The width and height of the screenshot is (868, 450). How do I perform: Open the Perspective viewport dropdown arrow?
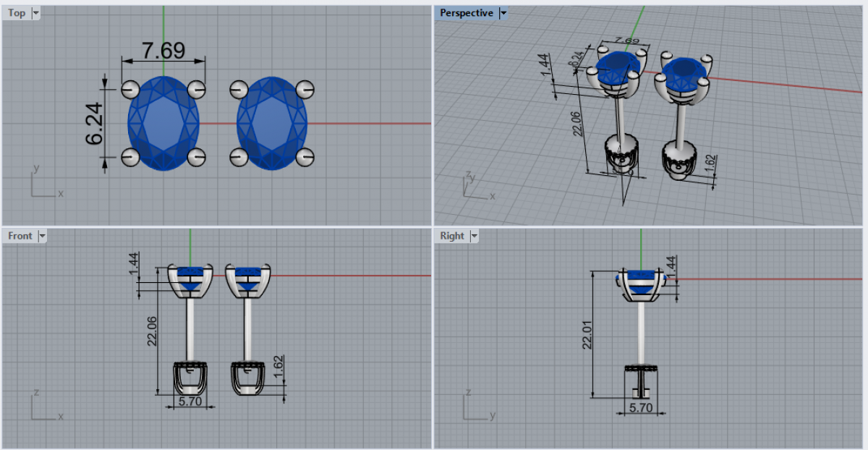pos(503,13)
